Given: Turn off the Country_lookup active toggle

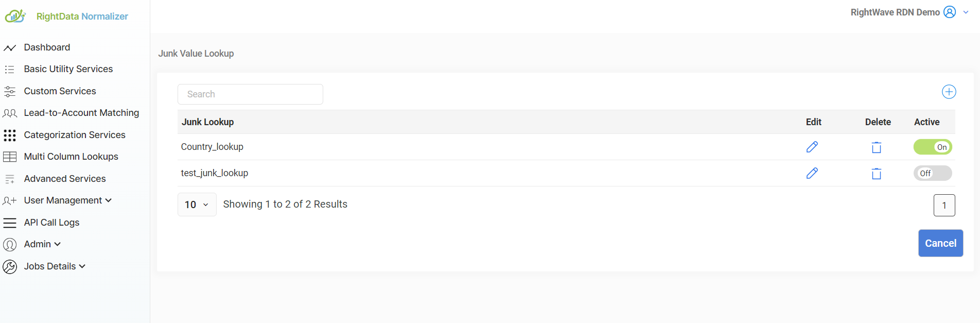Looking at the screenshot, I should [932, 147].
